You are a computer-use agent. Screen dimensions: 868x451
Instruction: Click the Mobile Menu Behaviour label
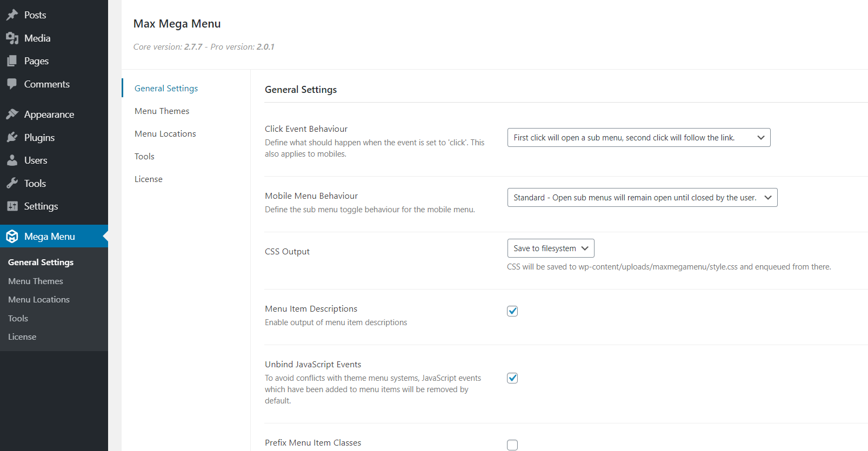(x=311, y=196)
